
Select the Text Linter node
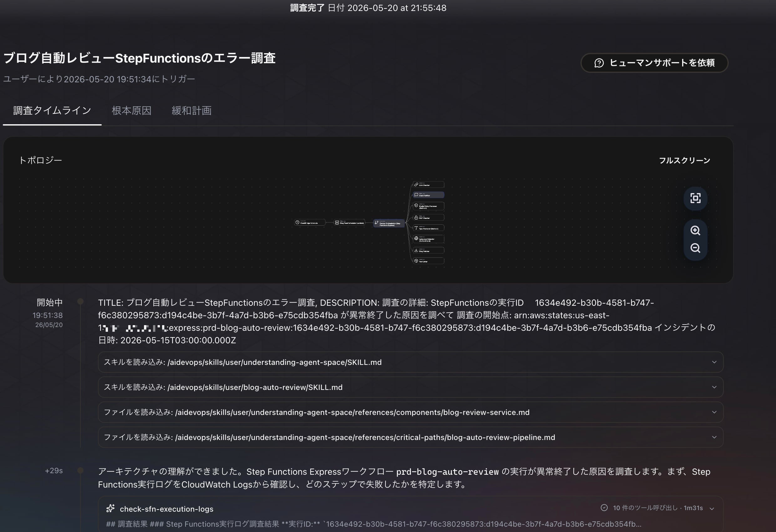click(428, 260)
